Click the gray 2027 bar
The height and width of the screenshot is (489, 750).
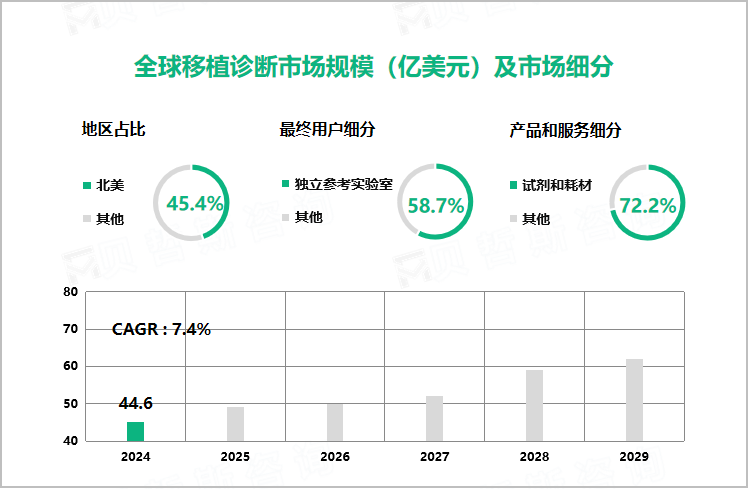coord(434,419)
